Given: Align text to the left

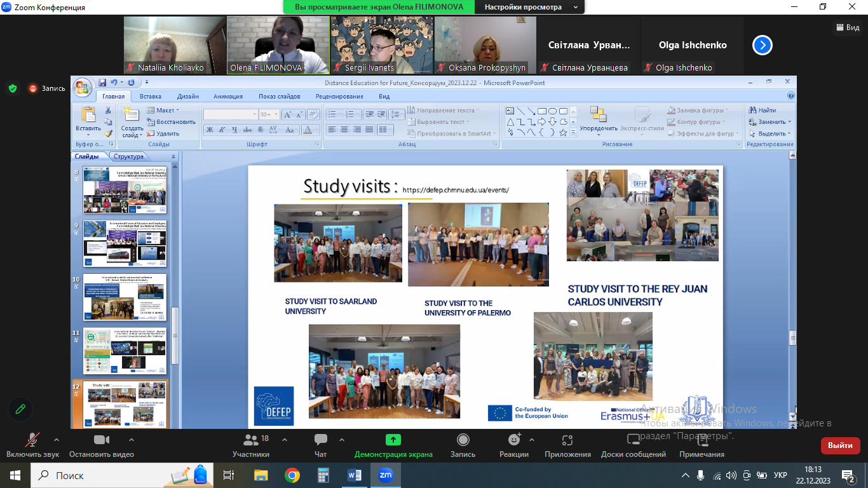Looking at the screenshot, I should pos(332,130).
